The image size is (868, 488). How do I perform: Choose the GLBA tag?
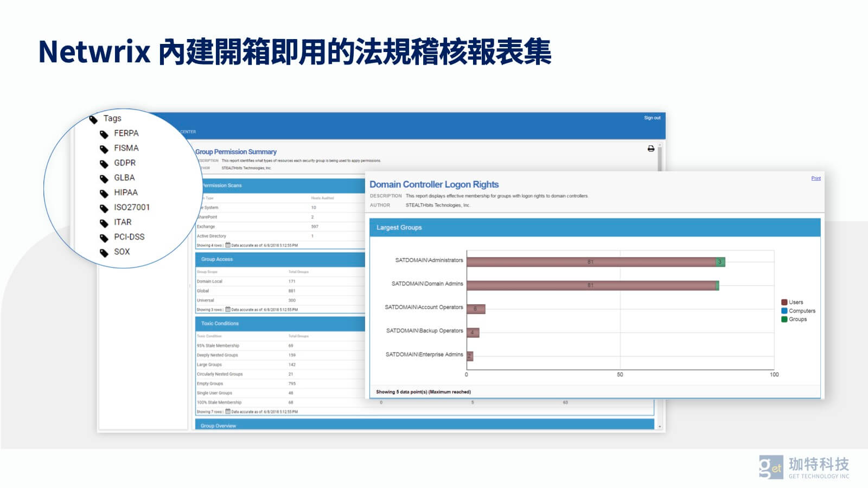pos(124,177)
